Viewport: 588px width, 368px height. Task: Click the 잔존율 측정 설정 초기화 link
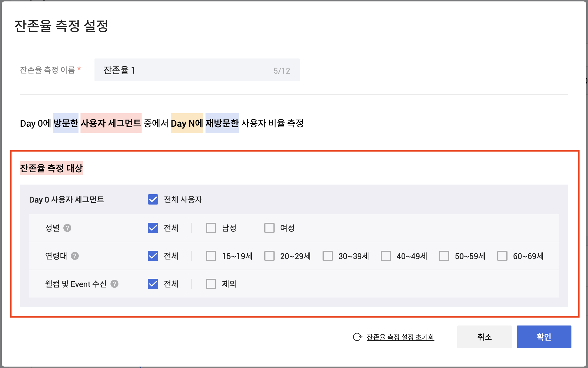coord(400,337)
